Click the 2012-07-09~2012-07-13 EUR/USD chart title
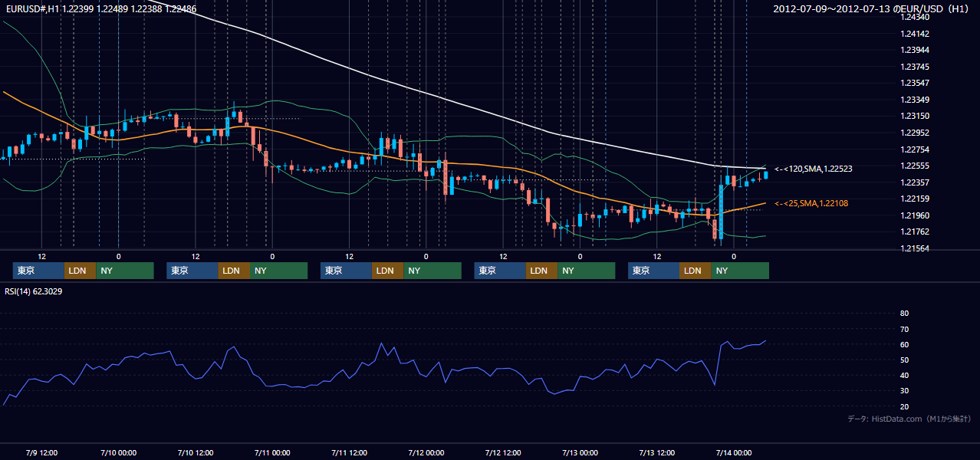 tap(871, 9)
